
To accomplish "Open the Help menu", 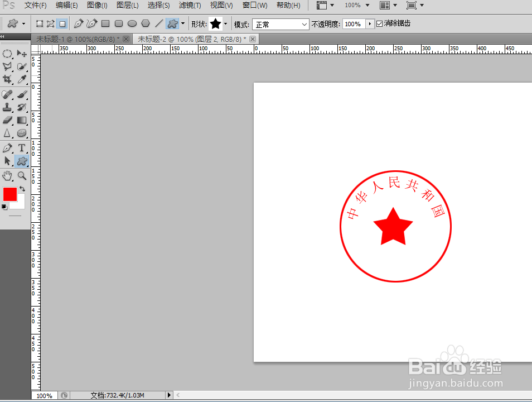I will [288, 6].
